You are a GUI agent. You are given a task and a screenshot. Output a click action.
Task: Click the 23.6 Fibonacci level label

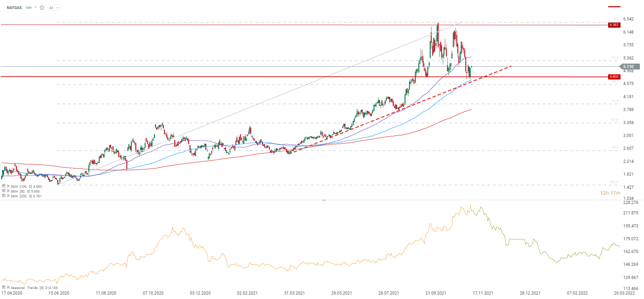coord(615,58)
